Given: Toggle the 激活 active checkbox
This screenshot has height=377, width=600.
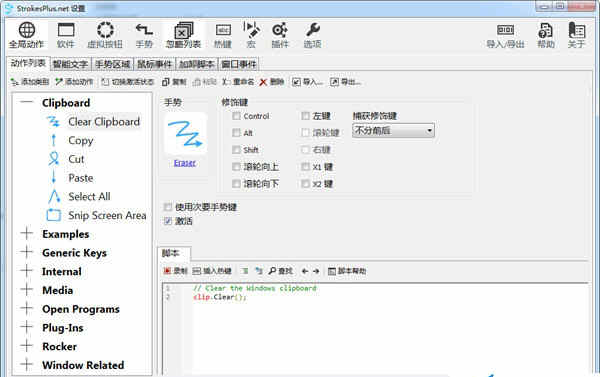Looking at the screenshot, I should tap(168, 221).
